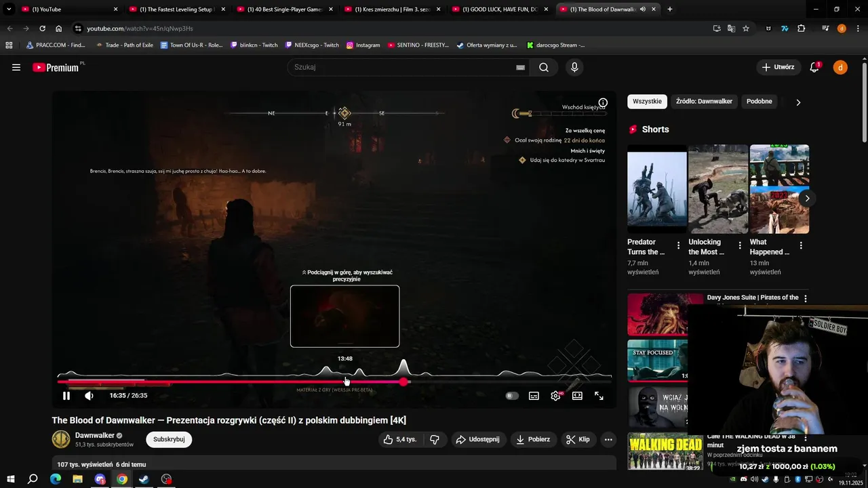The height and width of the screenshot is (488, 868).
Task: Show more filter chips with arrow
Action: click(798, 102)
